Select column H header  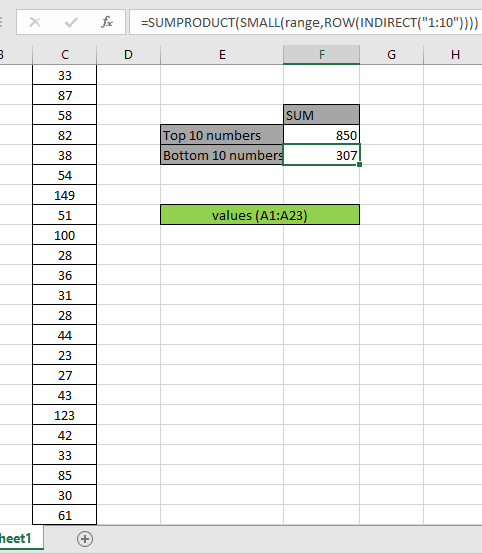coord(453,55)
